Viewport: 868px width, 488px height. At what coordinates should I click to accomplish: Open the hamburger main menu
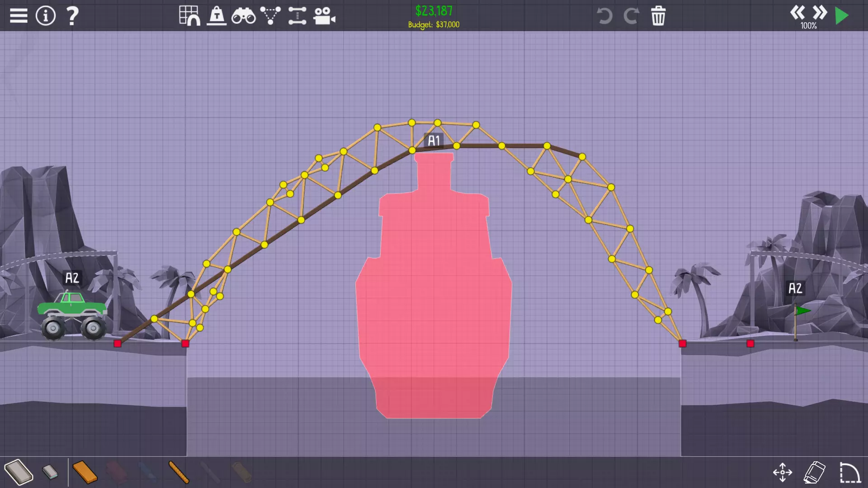click(x=19, y=16)
